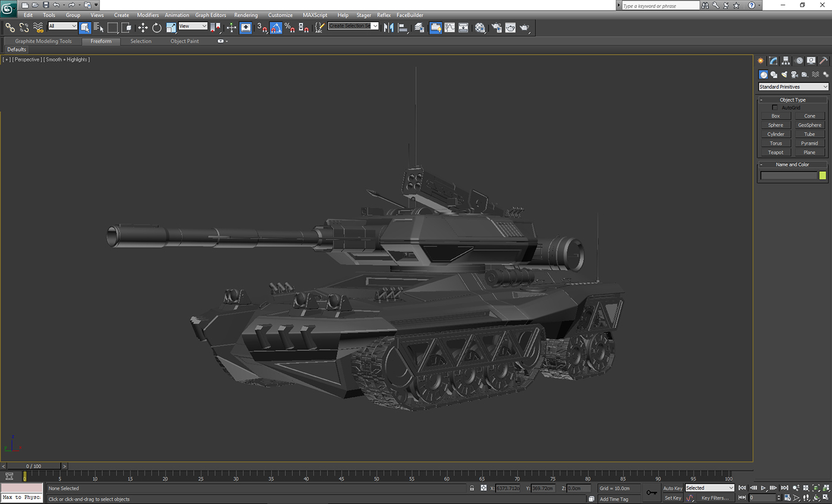Open the Rendering menu
Viewport: 832px width, 504px height.
click(246, 15)
